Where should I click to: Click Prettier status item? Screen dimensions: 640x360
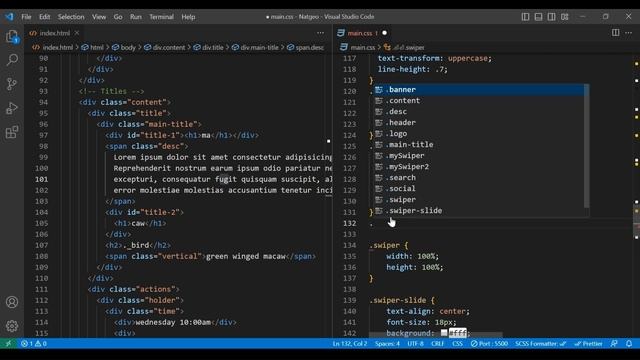pos(588,344)
